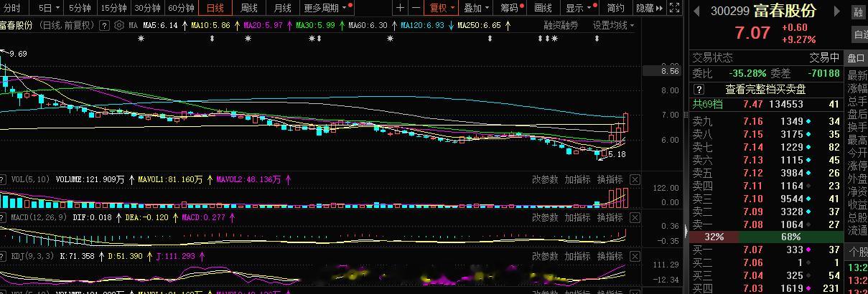Click the 买一 7.07 order row
Screen dimensions: 868x294
(x=766, y=250)
